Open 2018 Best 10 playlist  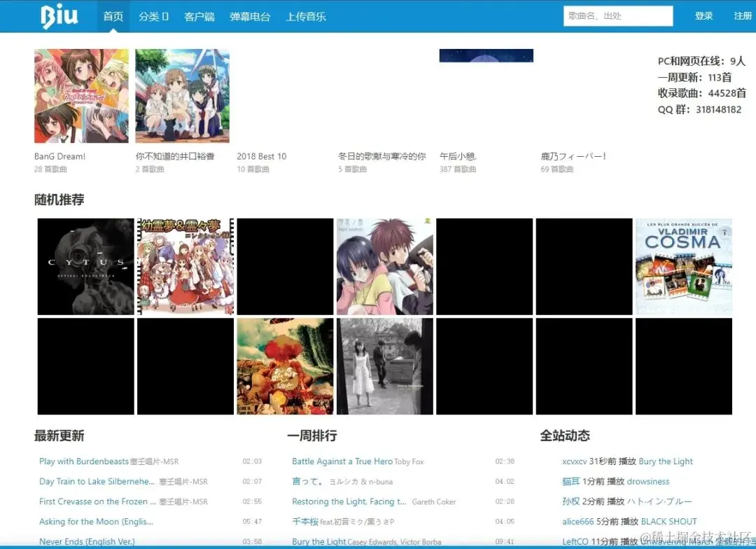[x=261, y=156]
